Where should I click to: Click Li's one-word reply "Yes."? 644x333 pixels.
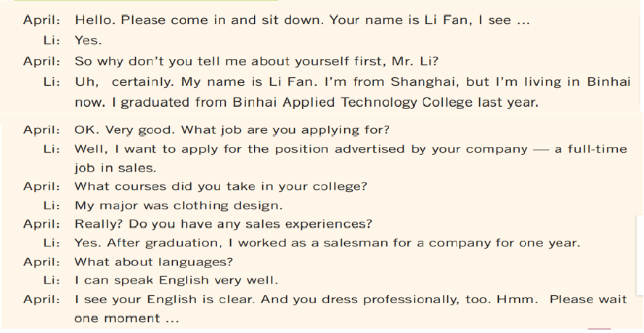coord(89,41)
